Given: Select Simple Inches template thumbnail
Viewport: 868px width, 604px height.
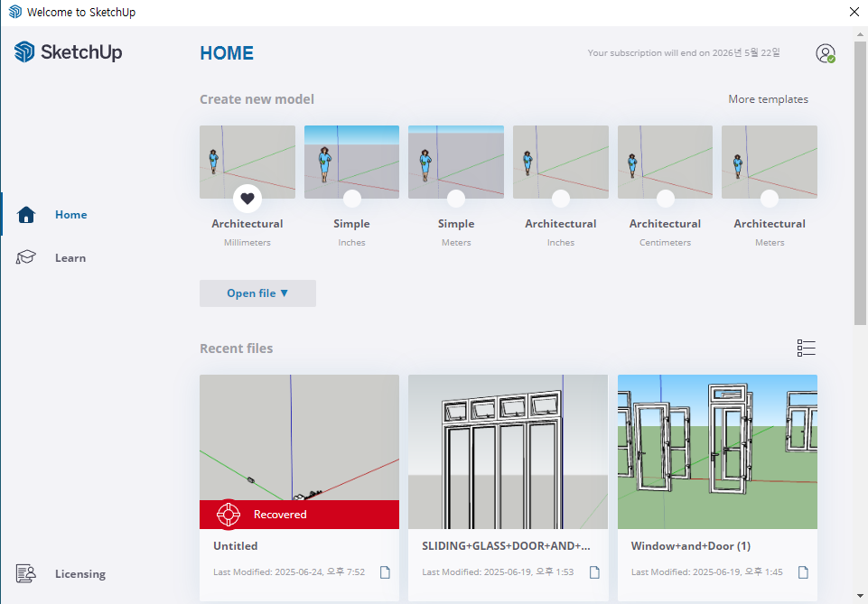Looking at the screenshot, I should click(x=352, y=162).
